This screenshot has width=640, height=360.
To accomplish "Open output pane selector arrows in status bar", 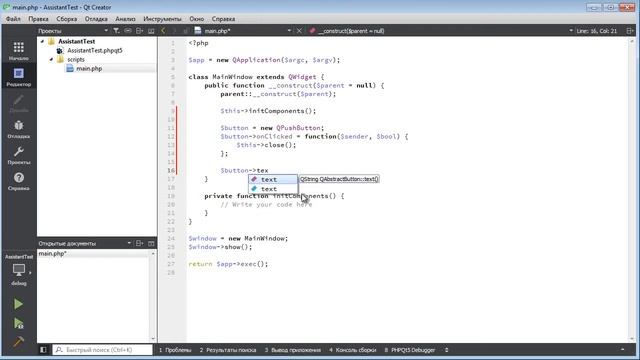I will 447,350.
